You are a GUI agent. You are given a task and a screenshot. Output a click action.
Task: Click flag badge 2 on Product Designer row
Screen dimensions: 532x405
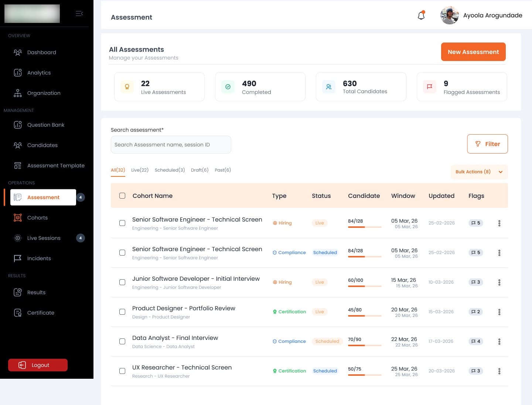476,312
